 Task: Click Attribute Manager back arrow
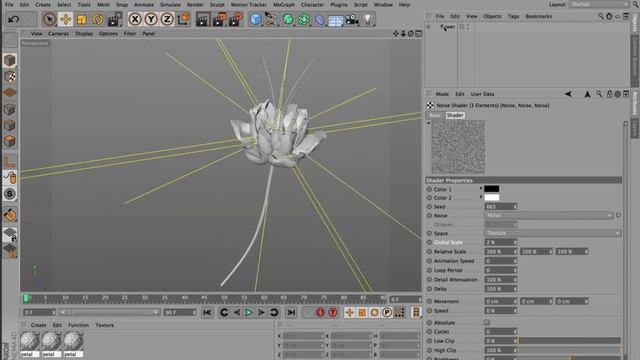pos(568,94)
